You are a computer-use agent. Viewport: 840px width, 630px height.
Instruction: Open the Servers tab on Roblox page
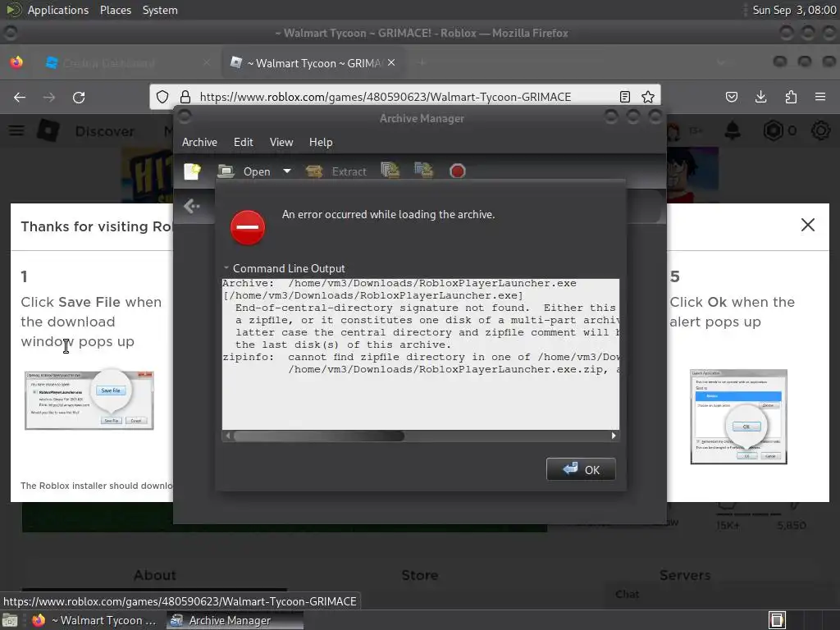685,575
